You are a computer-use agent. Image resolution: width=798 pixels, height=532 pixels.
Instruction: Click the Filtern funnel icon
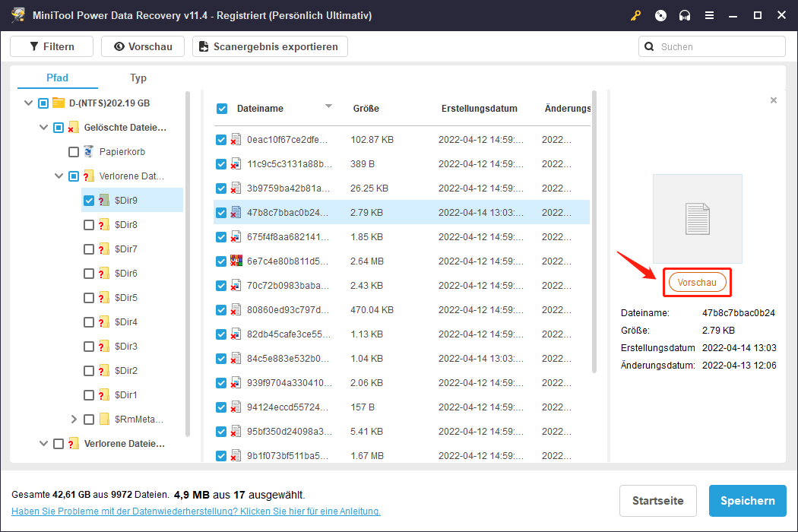coord(35,46)
